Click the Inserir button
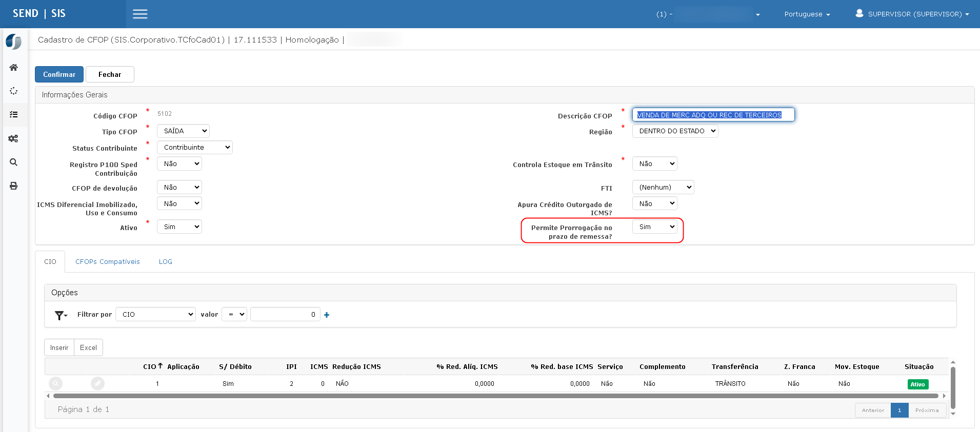980x432 pixels. [59, 347]
